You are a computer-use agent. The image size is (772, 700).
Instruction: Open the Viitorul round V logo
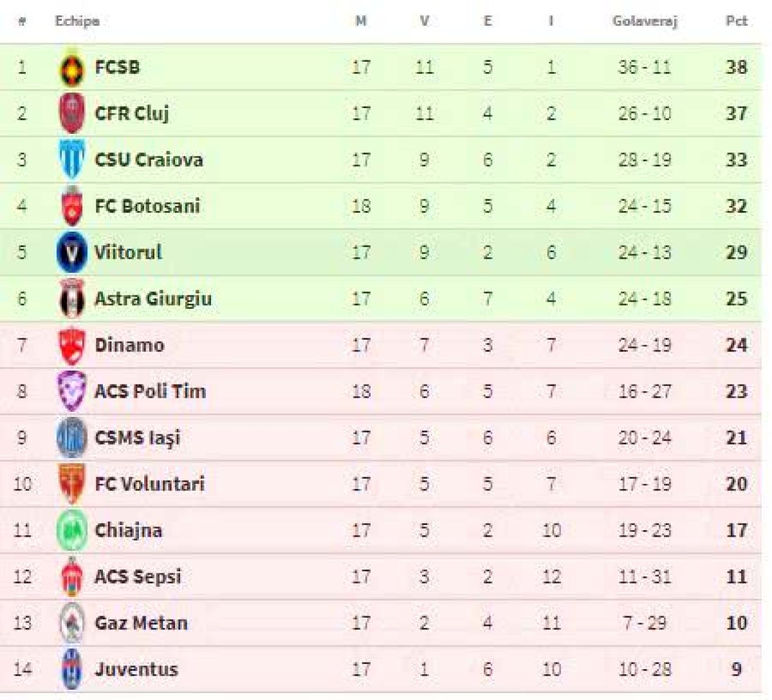[71, 252]
